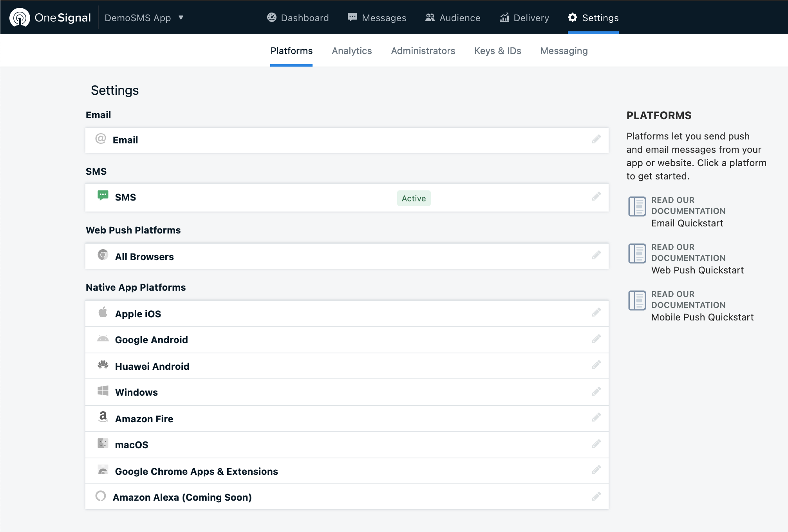Click the Active status badge on SMS

pos(414,198)
